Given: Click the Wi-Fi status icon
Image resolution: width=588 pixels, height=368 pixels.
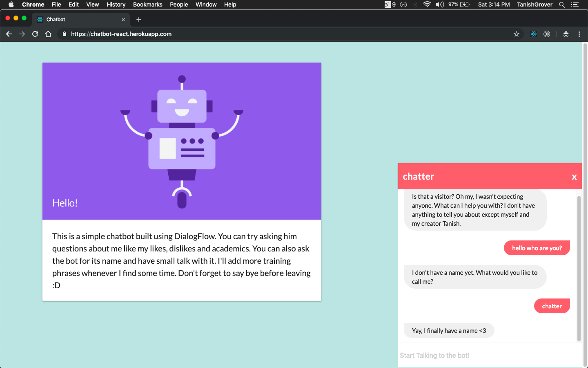Looking at the screenshot, I should pyautogui.click(x=427, y=4).
